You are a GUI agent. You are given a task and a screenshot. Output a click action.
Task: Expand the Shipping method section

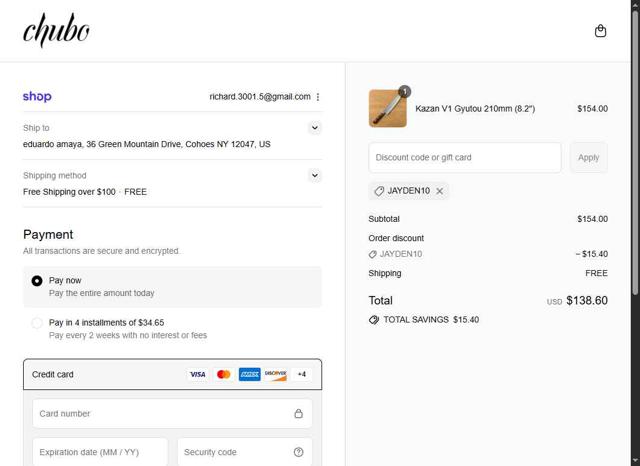click(x=315, y=175)
